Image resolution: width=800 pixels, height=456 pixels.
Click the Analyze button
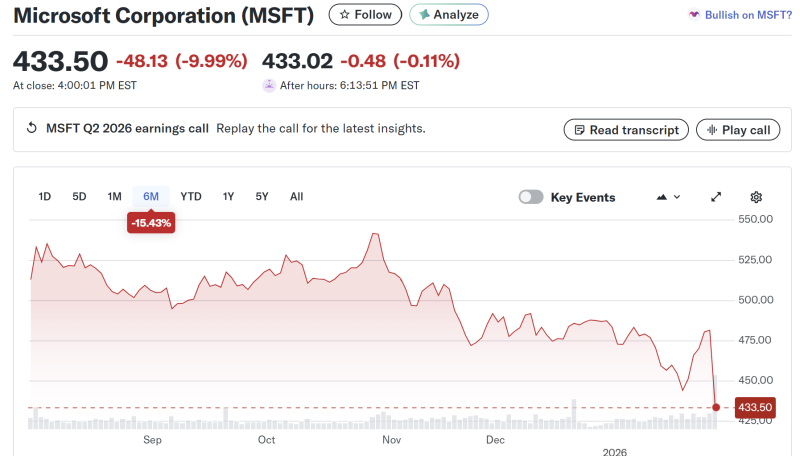tap(449, 15)
